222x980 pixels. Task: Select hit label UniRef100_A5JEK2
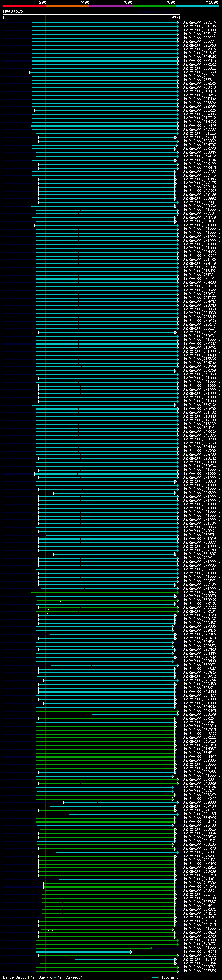(x=199, y=841)
